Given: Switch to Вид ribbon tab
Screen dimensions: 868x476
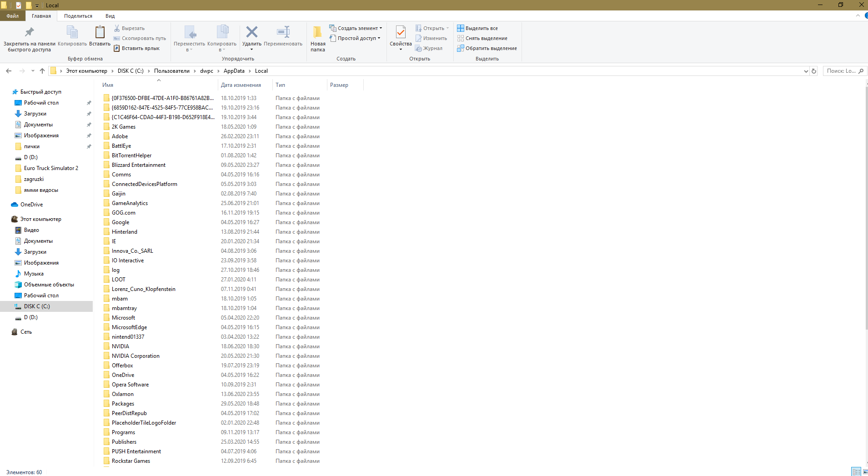Looking at the screenshot, I should pos(110,16).
